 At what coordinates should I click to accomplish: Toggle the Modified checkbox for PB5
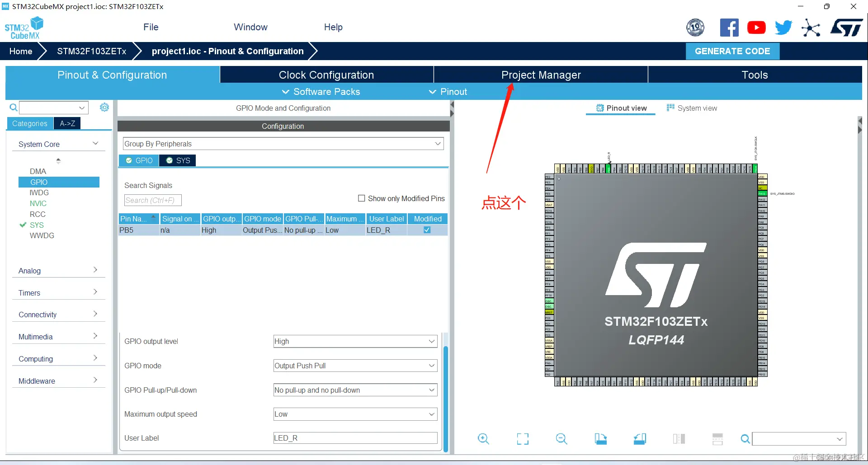click(x=427, y=230)
